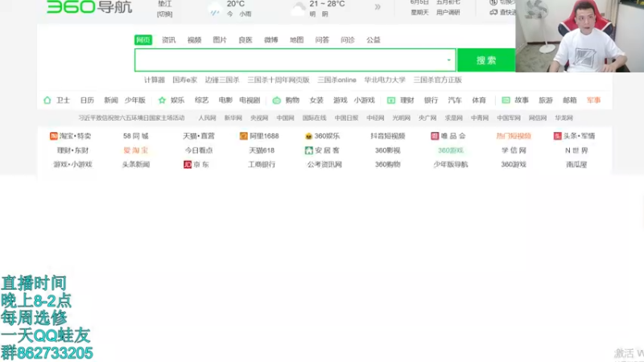
Task: Click the 安居客 green house icon
Action: pos(309,150)
